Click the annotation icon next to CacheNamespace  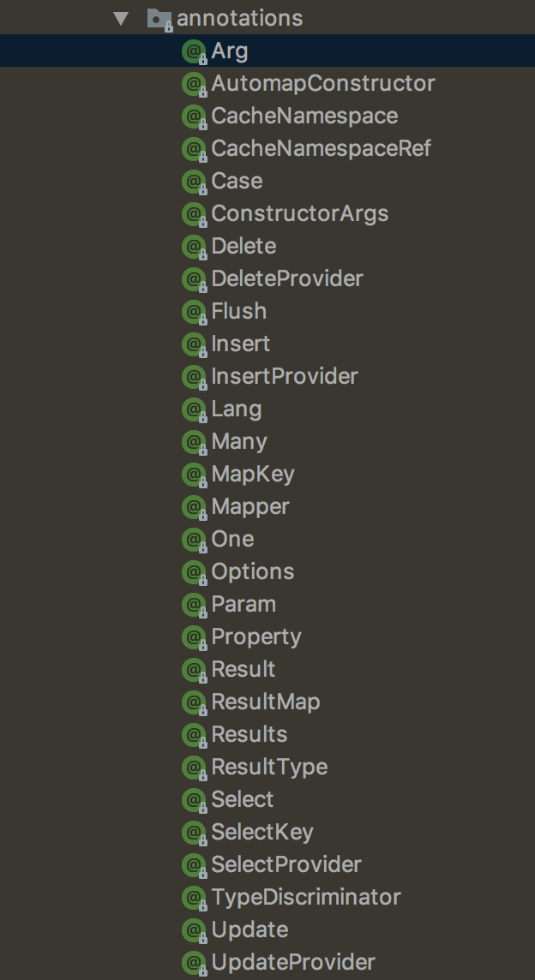[195, 117]
